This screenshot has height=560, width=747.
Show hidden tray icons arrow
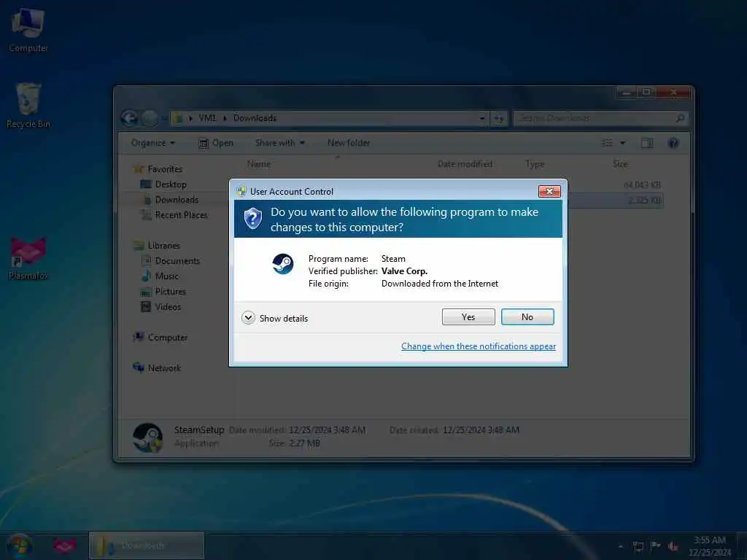(620, 546)
